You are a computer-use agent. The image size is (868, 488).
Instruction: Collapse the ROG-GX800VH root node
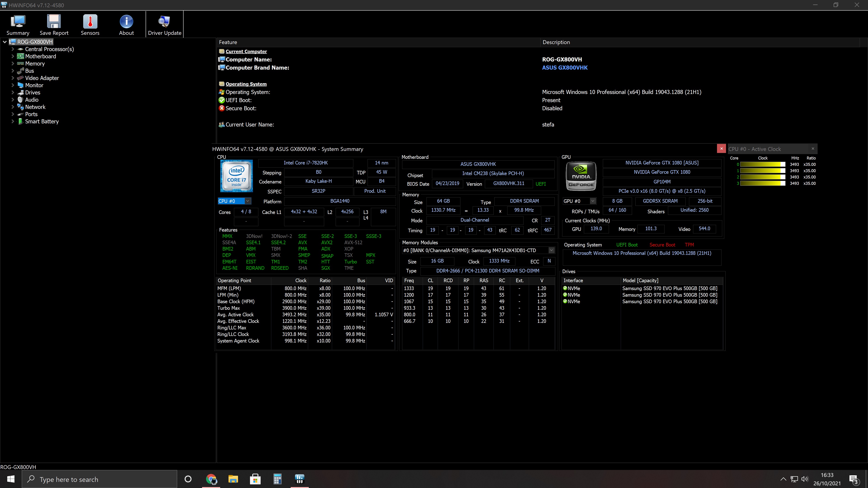pyautogui.click(x=5, y=42)
